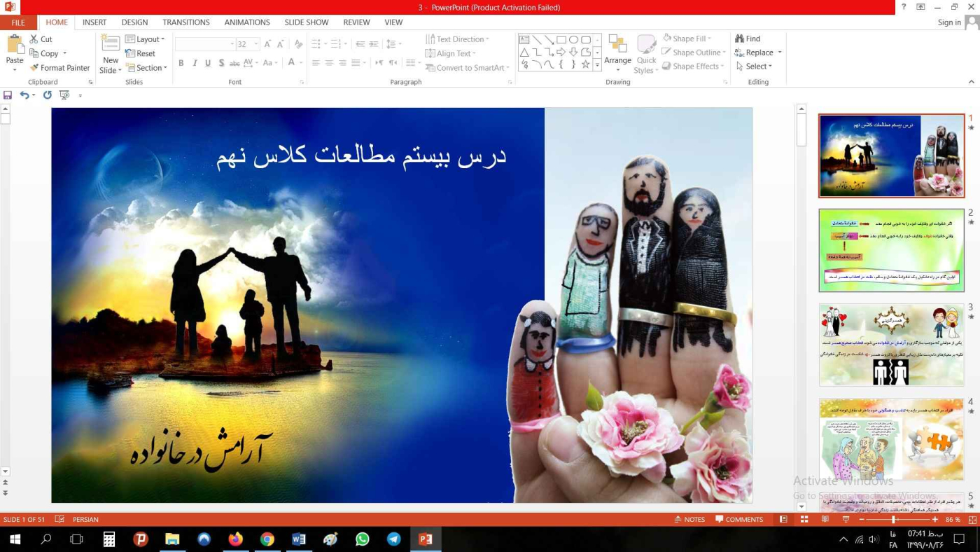
Task: Click Start From Beginning presentation icon
Action: pos(64,95)
